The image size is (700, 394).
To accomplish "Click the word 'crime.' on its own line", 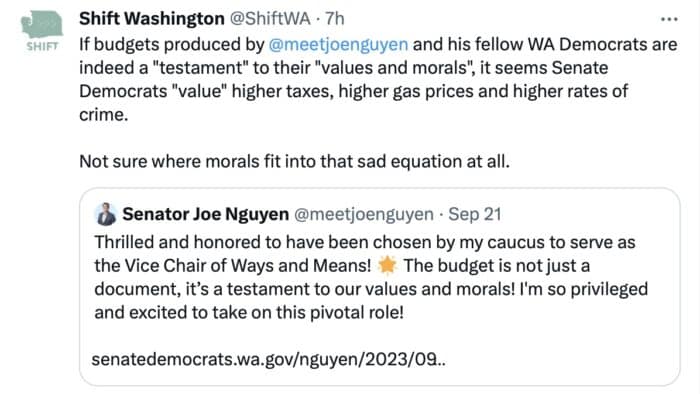I will [x=104, y=115].
